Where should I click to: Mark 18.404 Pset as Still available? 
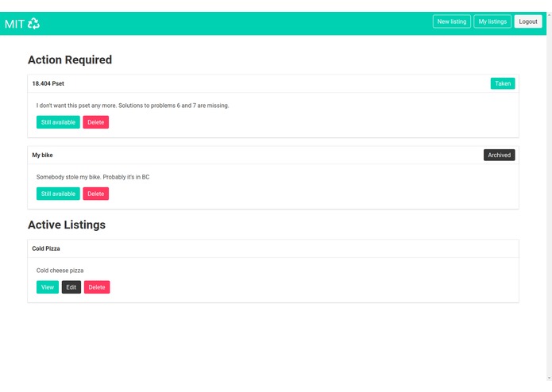[x=58, y=122]
